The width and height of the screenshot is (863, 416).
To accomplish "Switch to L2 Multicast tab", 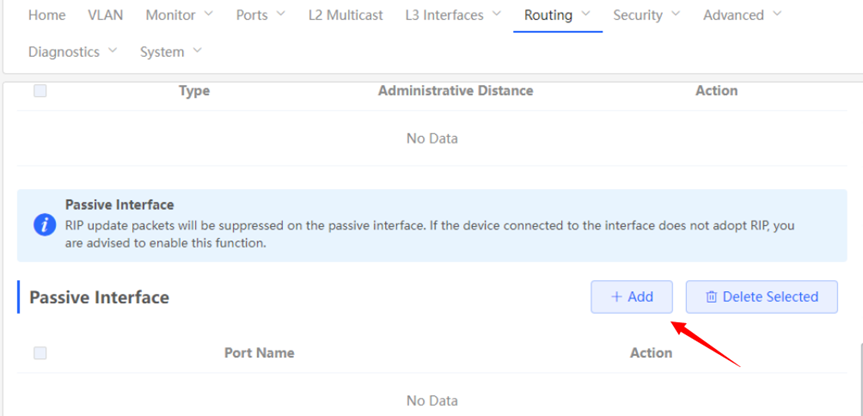I will (346, 15).
